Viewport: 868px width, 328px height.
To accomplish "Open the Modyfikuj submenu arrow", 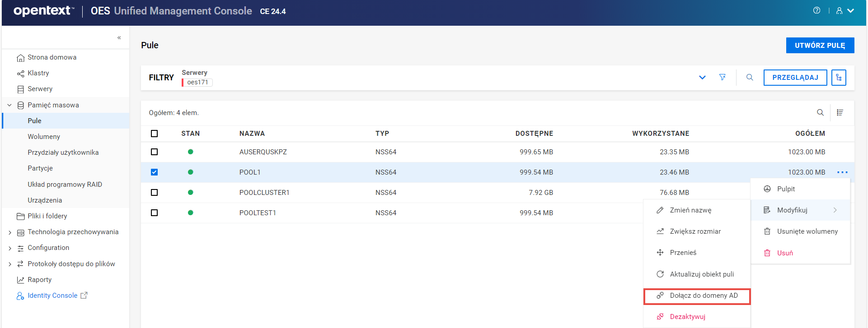I will point(835,210).
